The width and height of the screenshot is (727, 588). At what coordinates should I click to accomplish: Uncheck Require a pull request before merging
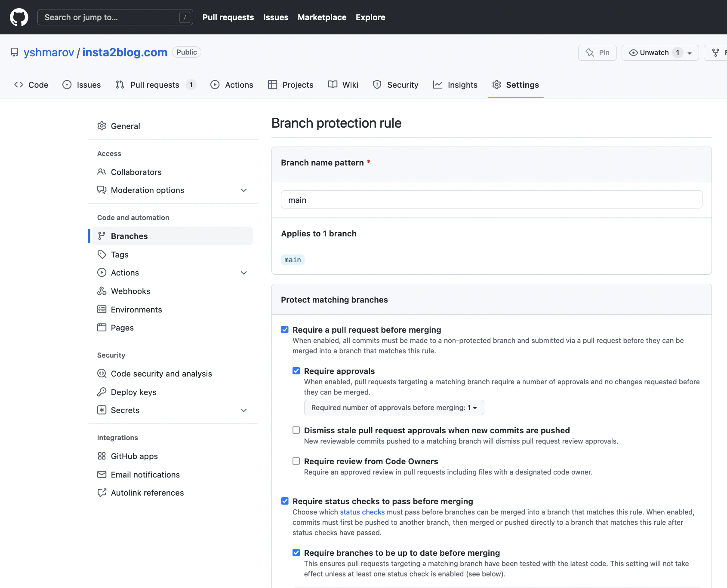click(x=285, y=330)
